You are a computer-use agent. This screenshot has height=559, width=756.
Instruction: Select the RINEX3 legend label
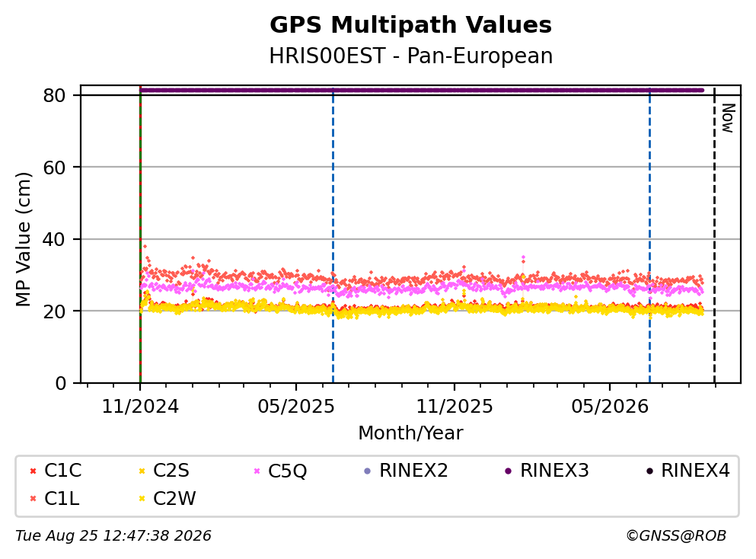[x=554, y=471]
